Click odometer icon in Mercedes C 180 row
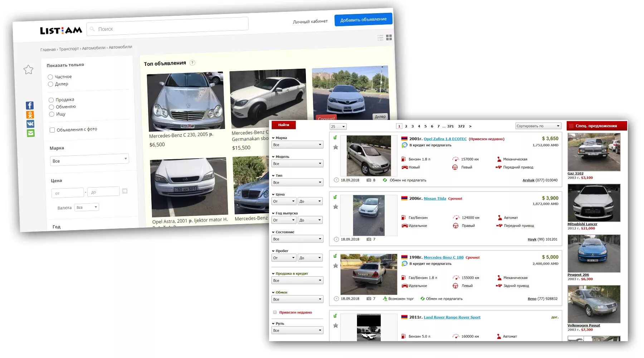 456,277
